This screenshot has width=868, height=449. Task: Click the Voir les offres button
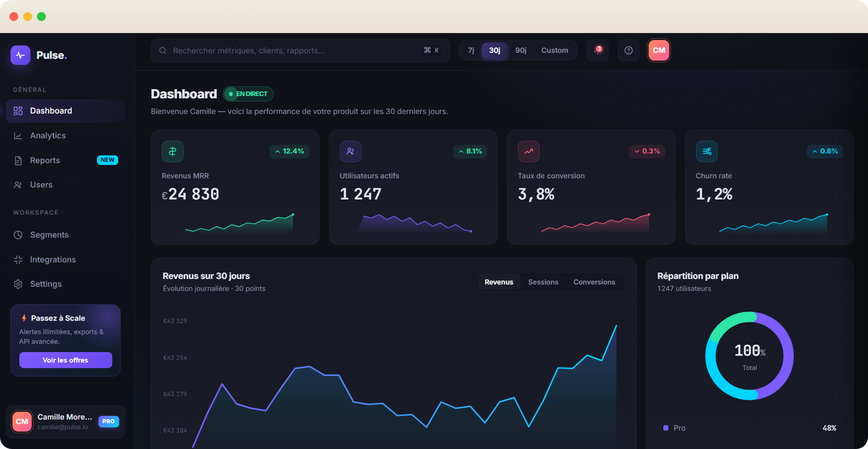66,360
